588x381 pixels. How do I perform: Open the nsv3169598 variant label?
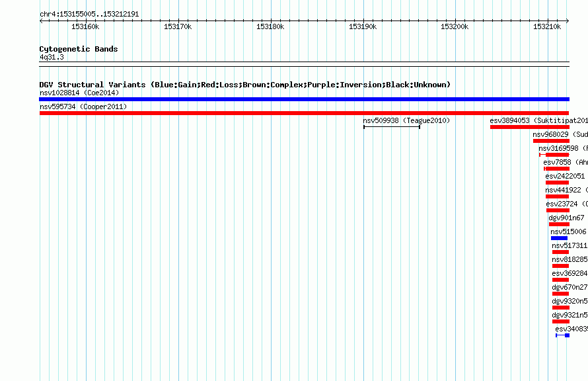pos(563,148)
